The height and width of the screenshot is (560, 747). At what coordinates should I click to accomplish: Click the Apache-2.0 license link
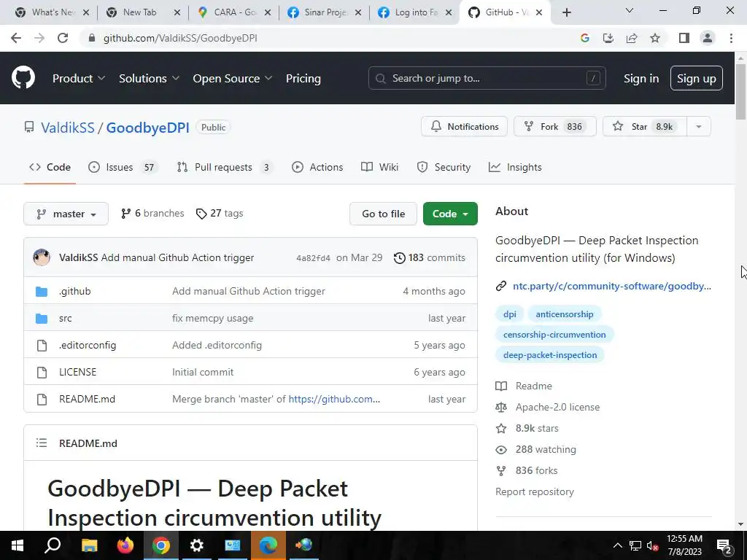pyautogui.click(x=557, y=407)
